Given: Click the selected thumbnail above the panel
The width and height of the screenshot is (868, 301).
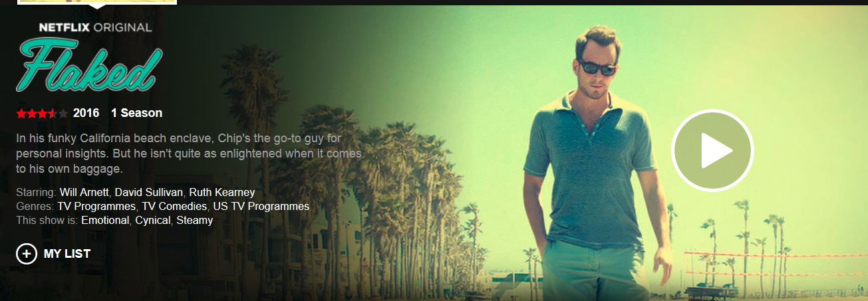Looking at the screenshot, I should (97, 2).
